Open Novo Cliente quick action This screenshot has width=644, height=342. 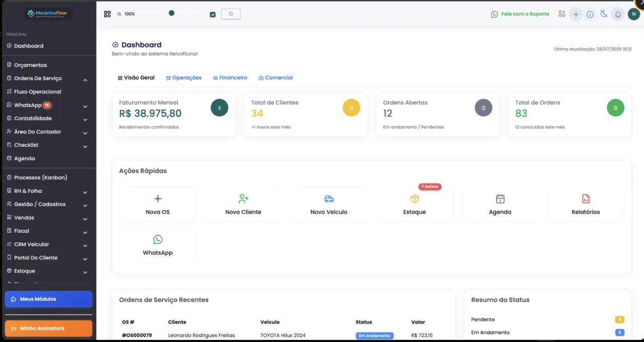244,204
